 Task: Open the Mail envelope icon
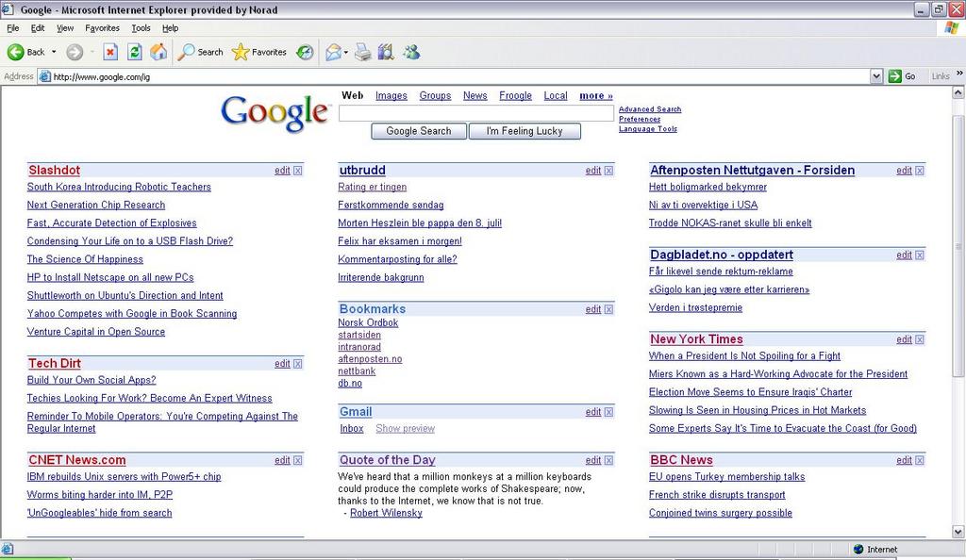click(x=333, y=52)
